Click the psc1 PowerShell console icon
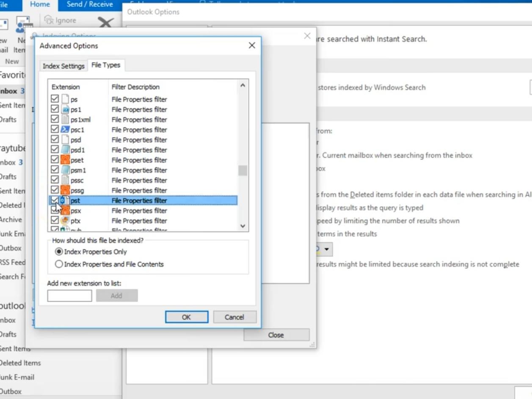 (65, 129)
